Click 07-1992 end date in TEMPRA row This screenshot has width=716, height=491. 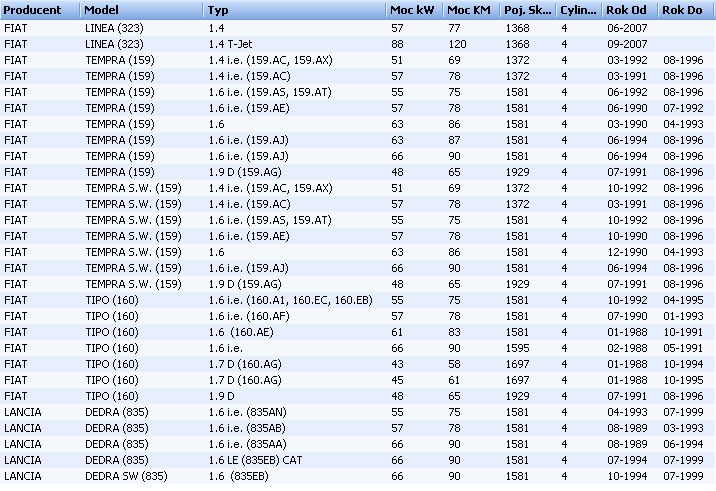(x=683, y=108)
